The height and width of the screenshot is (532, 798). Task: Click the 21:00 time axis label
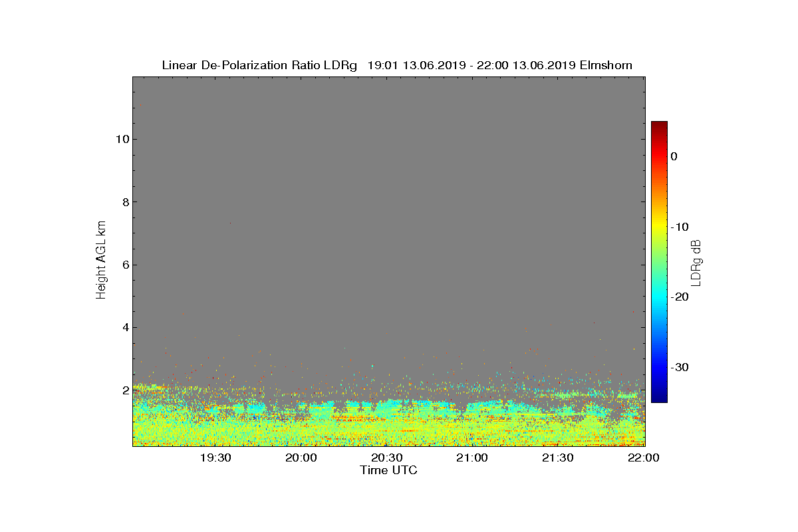click(x=472, y=458)
